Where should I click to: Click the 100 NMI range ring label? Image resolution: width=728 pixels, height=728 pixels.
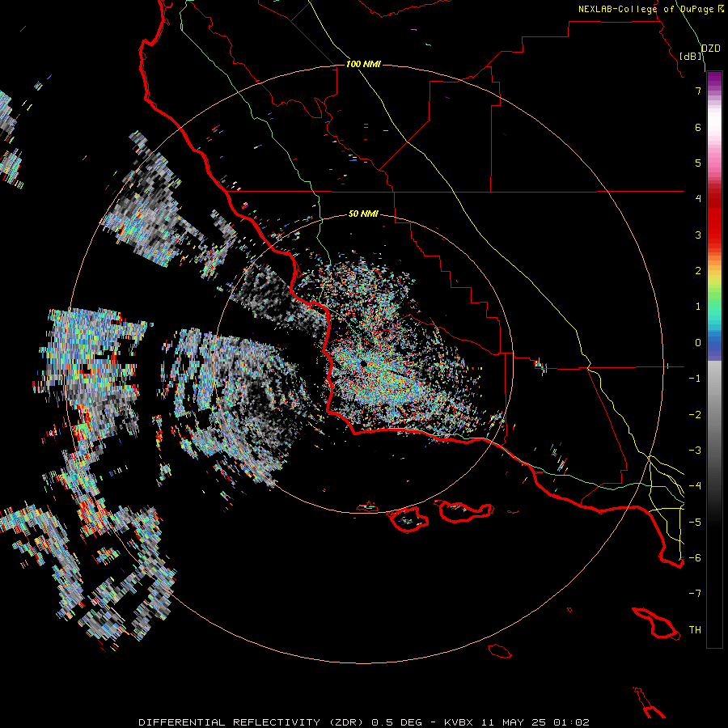coord(363,64)
